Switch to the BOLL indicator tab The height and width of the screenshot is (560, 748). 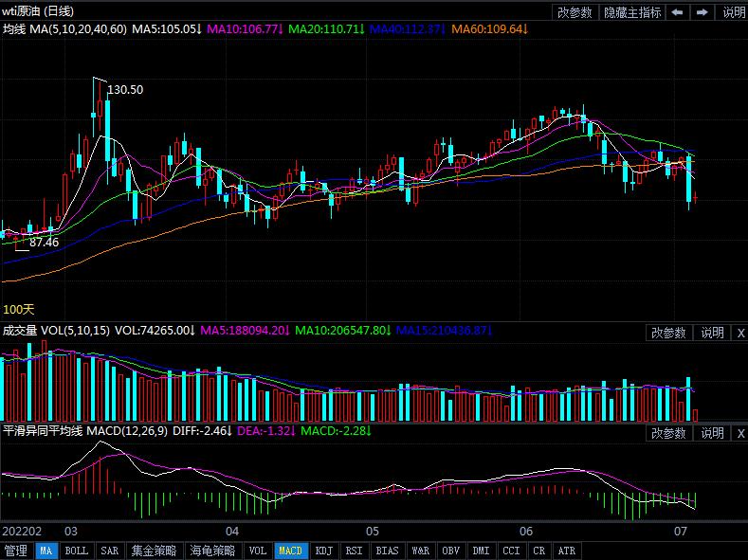click(x=77, y=551)
